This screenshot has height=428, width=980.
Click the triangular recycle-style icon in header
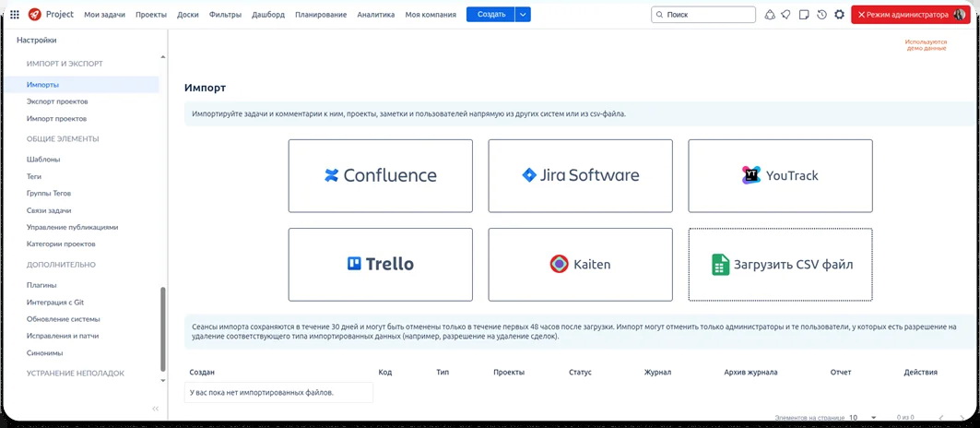point(770,15)
